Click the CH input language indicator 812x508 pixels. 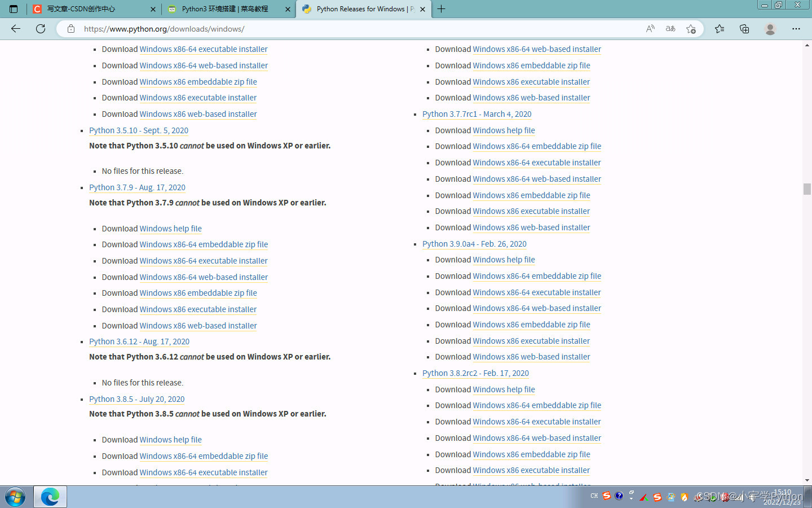(x=594, y=496)
